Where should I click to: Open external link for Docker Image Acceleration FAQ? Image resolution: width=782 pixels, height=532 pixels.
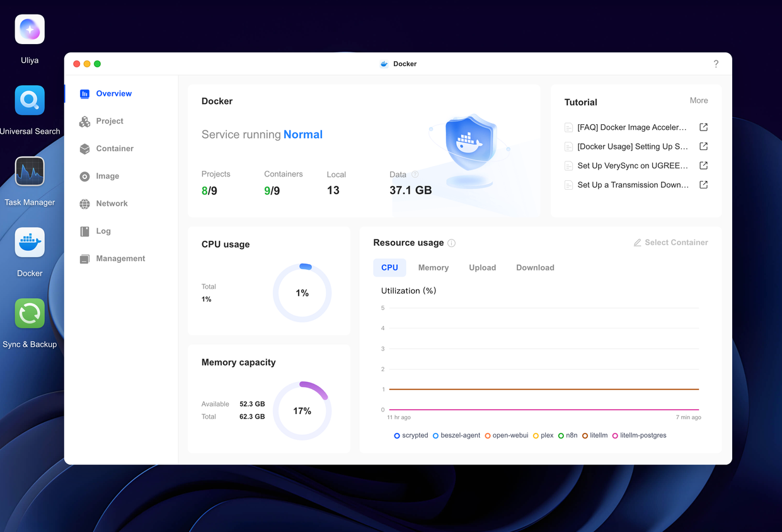pos(704,127)
